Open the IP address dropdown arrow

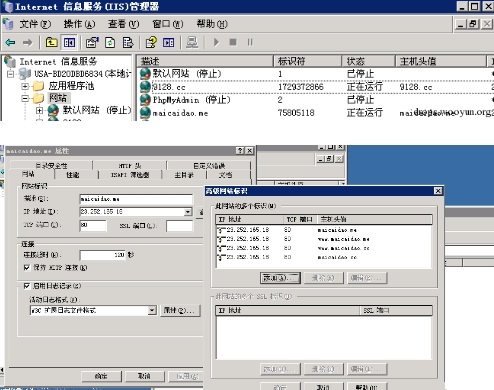(188, 211)
